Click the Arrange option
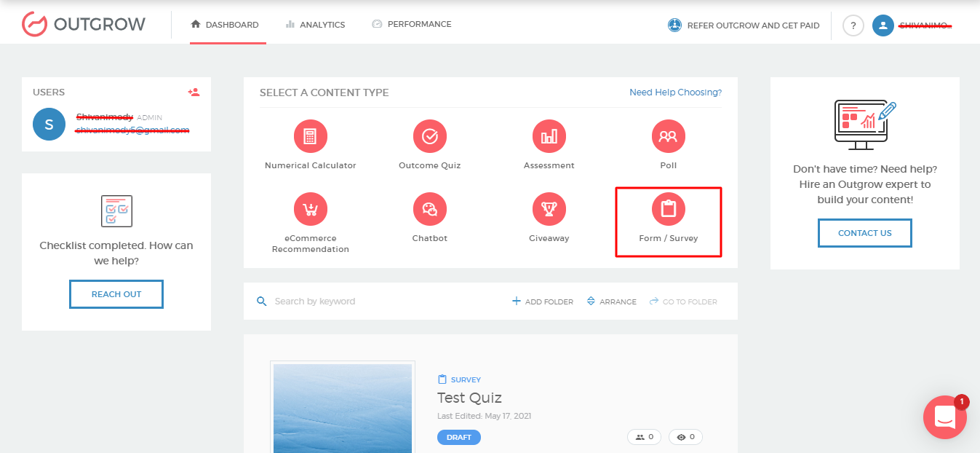 pos(612,302)
